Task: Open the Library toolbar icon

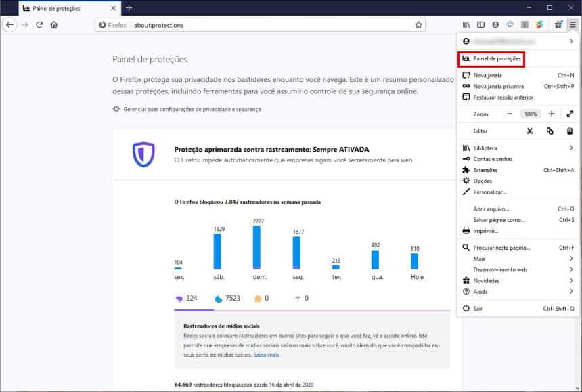Action: pos(466,25)
